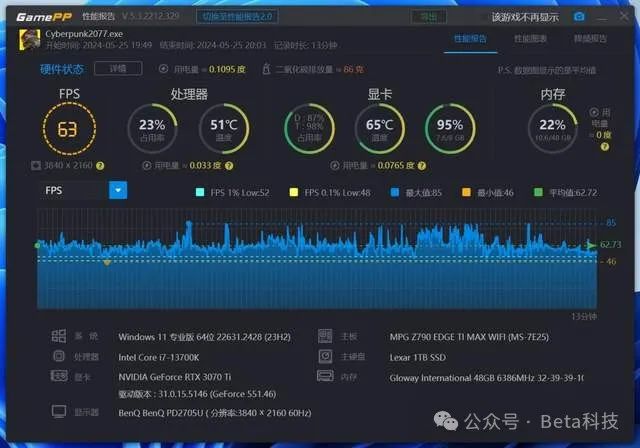Screen dimensions: 640x448
Task: Open the help icon next to 0.0765 度
Action: coord(422,166)
